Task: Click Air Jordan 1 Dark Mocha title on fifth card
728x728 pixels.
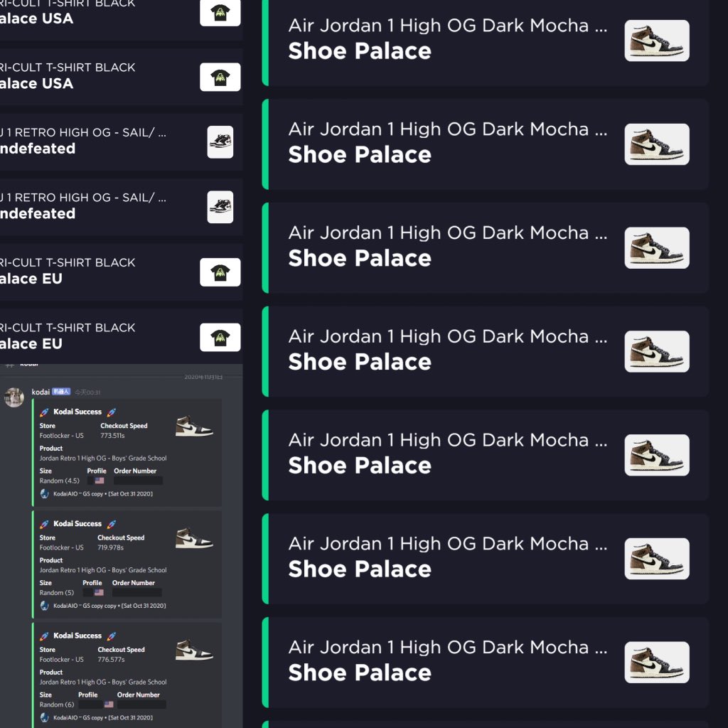Action: 448,440
